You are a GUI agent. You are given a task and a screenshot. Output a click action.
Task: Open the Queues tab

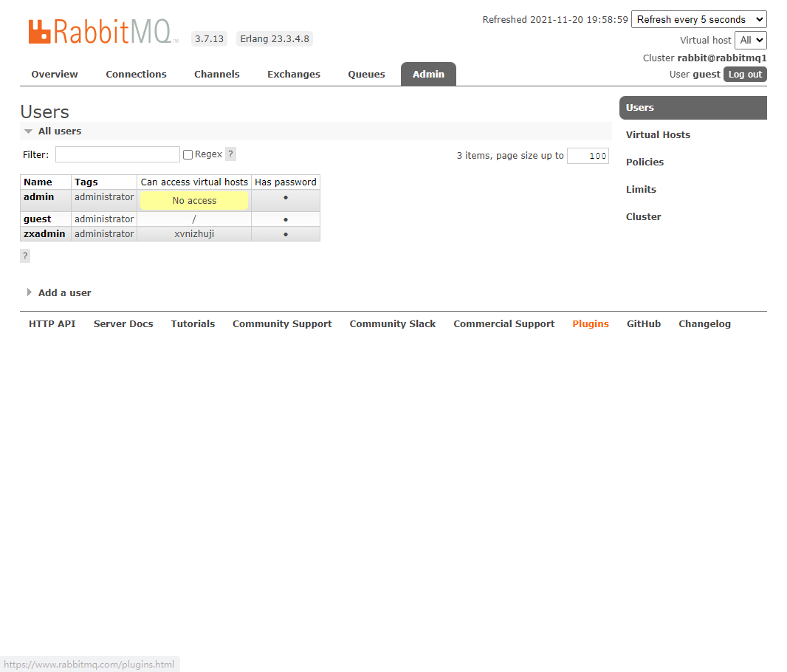point(366,75)
